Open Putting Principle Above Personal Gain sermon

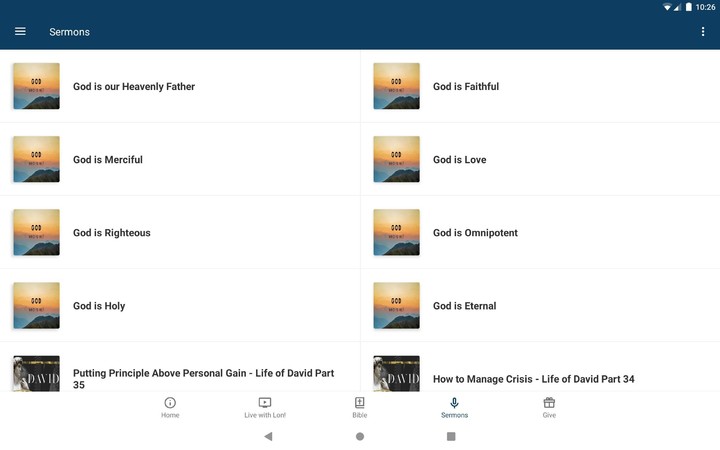[203, 378]
